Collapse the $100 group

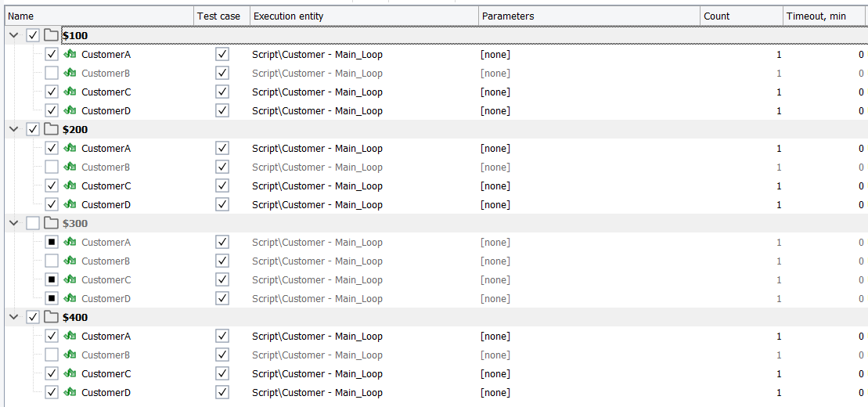[x=13, y=35]
